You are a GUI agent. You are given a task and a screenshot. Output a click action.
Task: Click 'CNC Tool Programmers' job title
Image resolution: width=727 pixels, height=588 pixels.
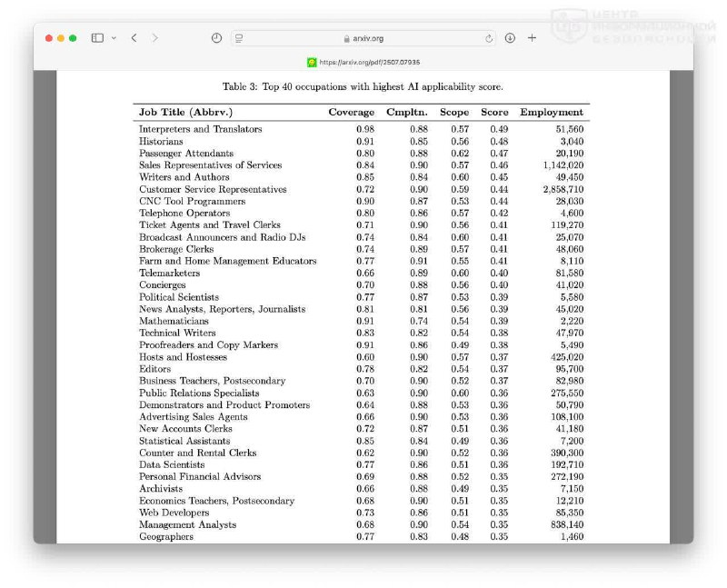point(192,201)
